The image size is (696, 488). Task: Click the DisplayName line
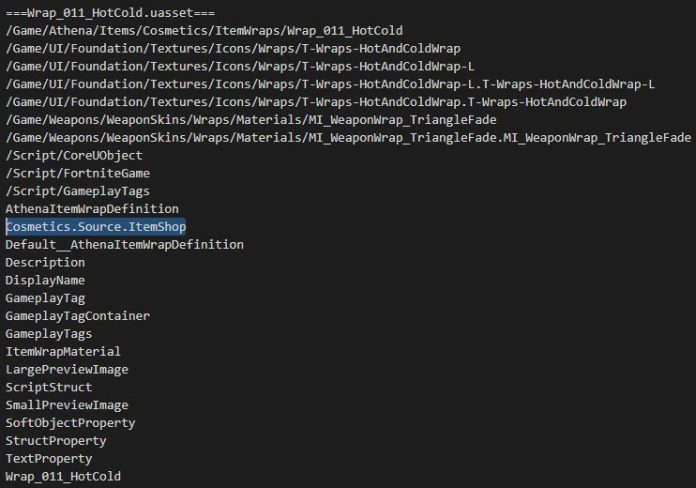point(45,281)
